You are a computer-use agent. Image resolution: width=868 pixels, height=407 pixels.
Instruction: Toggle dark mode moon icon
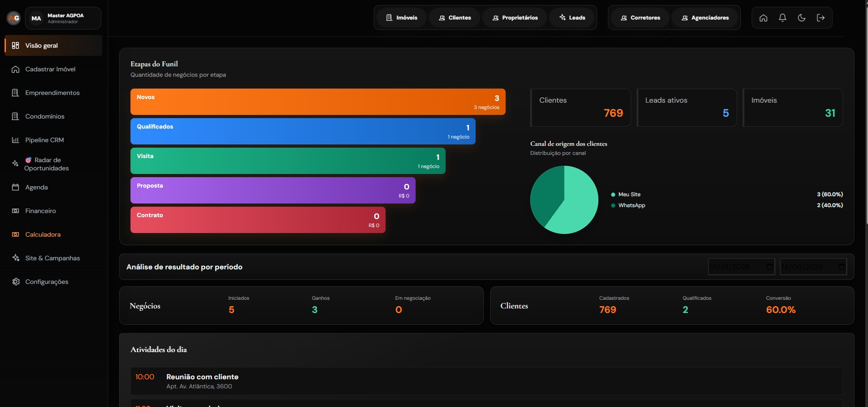point(802,18)
